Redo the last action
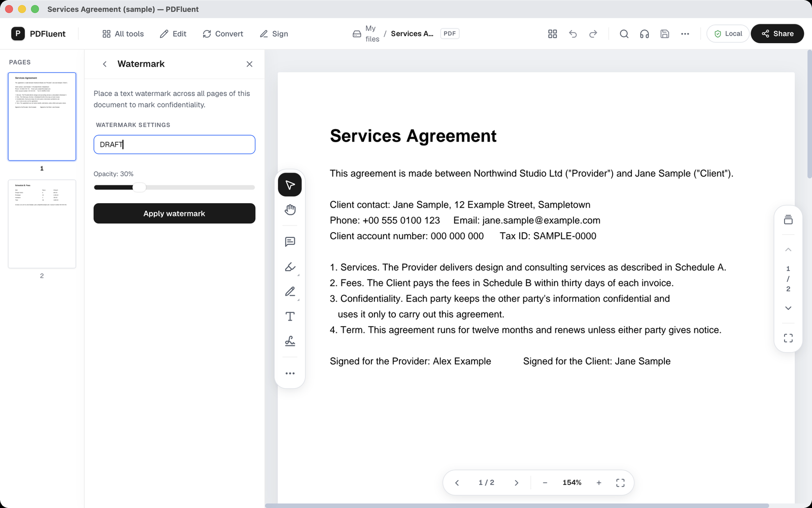 [593, 34]
